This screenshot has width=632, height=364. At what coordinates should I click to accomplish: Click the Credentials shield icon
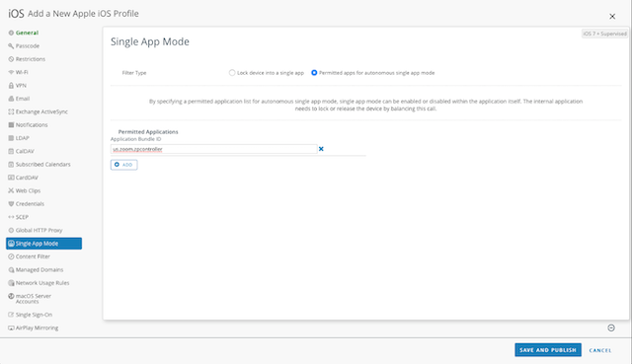click(x=11, y=204)
